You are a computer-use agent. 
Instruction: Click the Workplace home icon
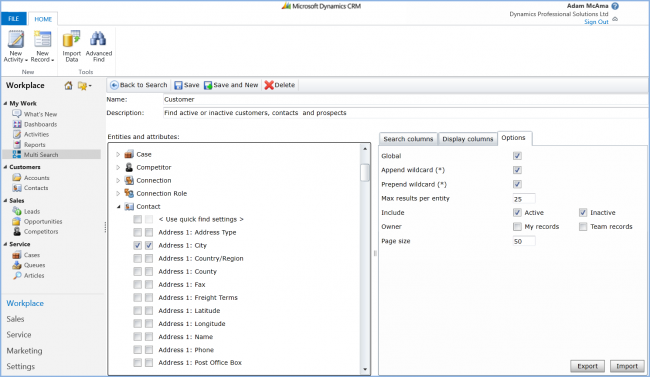(68, 85)
